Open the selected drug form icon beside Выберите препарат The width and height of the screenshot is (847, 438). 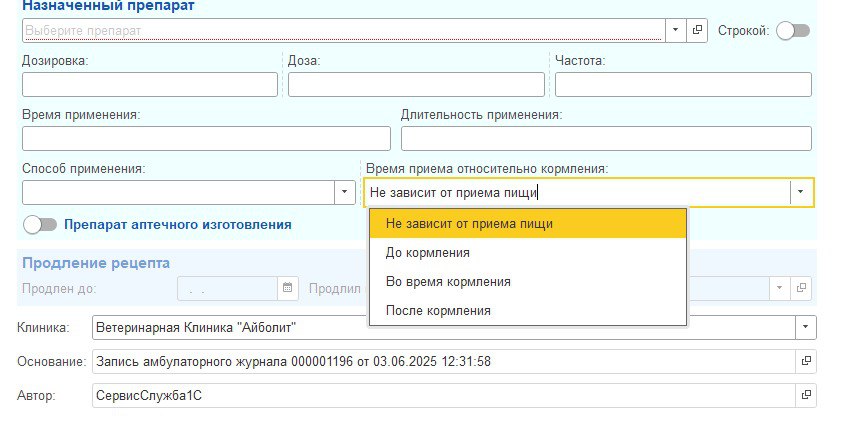click(697, 30)
